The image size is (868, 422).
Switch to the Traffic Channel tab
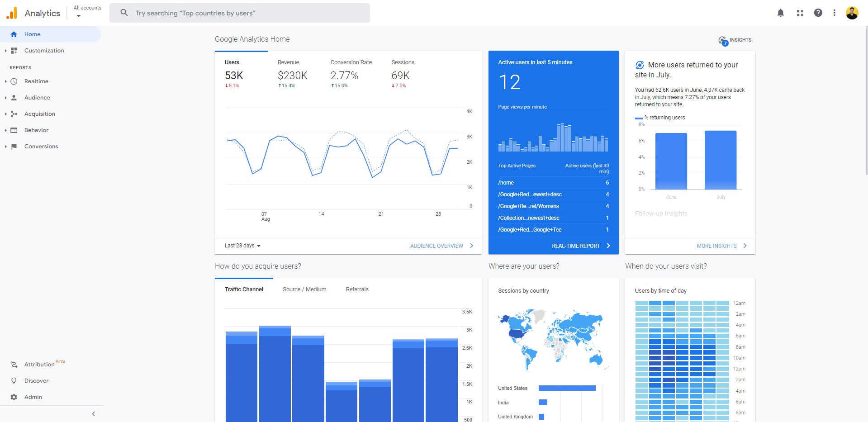(244, 289)
